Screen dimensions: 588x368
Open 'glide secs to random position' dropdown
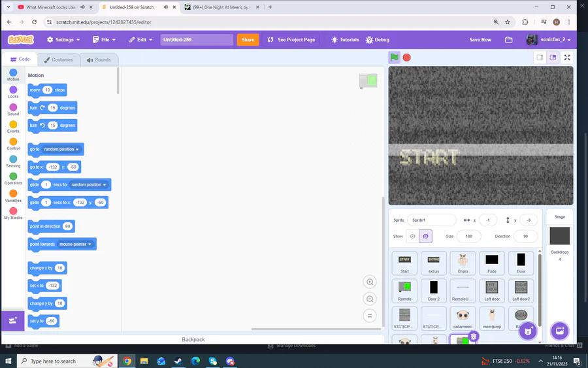pyautogui.click(x=89, y=184)
